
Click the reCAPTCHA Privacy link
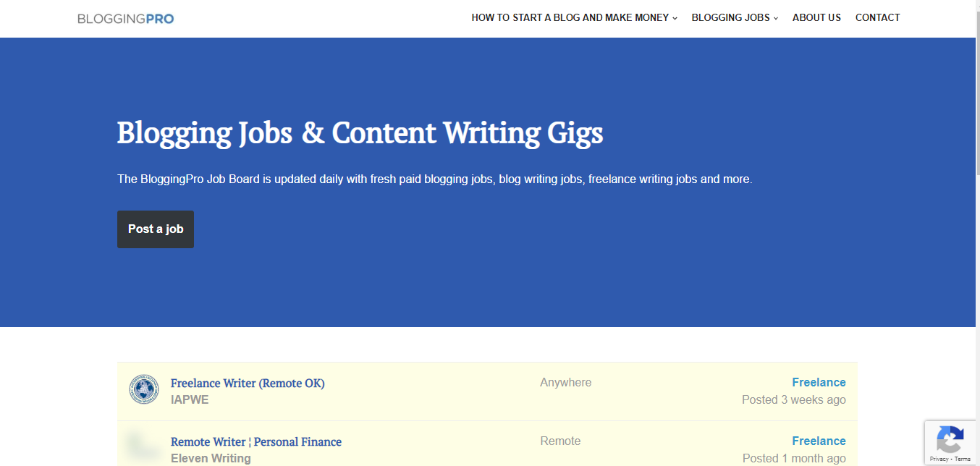point(939,459)
